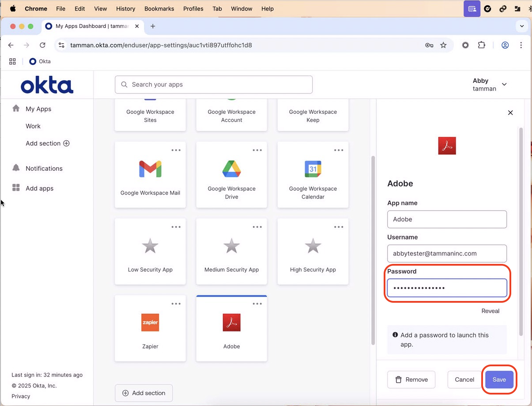Open options menu for Google Workspace Drive
The width and height of the screenshot is (532, 406).
[x=257, y=150]
